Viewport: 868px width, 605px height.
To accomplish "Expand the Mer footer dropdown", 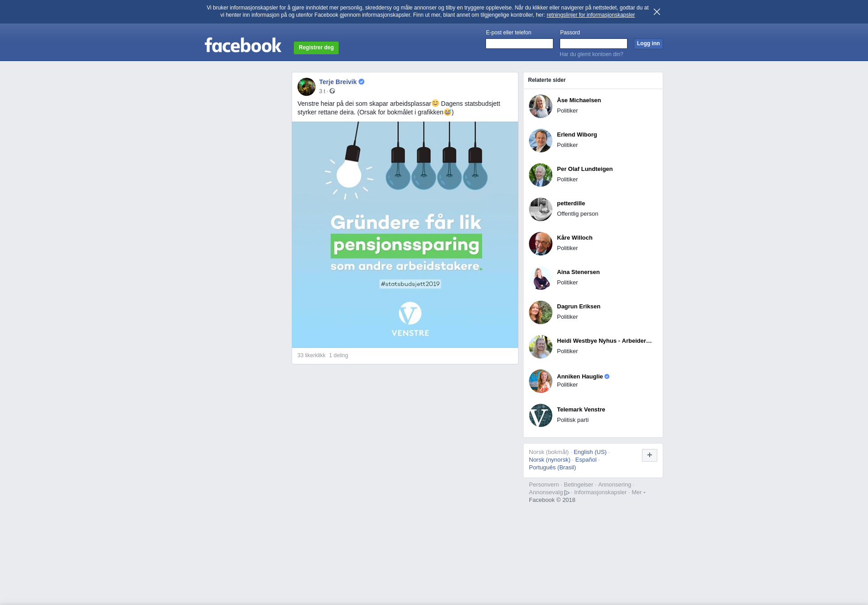I will pyautogui.click(x=638, y=492).
